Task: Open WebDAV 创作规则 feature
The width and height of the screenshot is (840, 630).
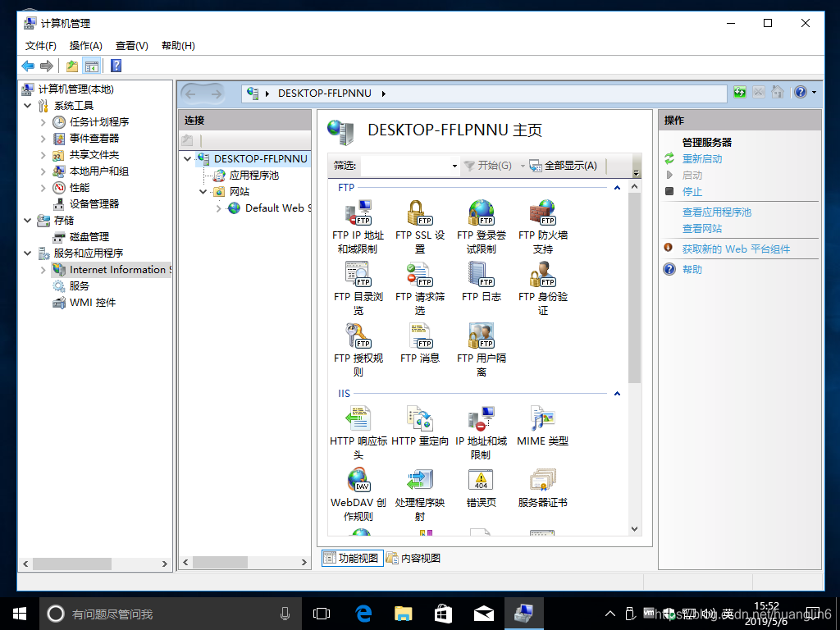Action: (358, 495)
